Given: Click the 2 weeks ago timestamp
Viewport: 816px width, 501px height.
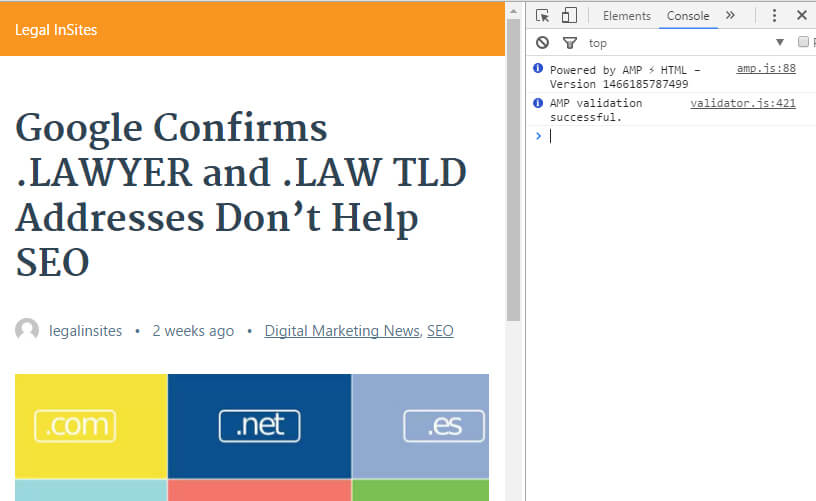Looking at the screenshot, I should pos(193,331).
